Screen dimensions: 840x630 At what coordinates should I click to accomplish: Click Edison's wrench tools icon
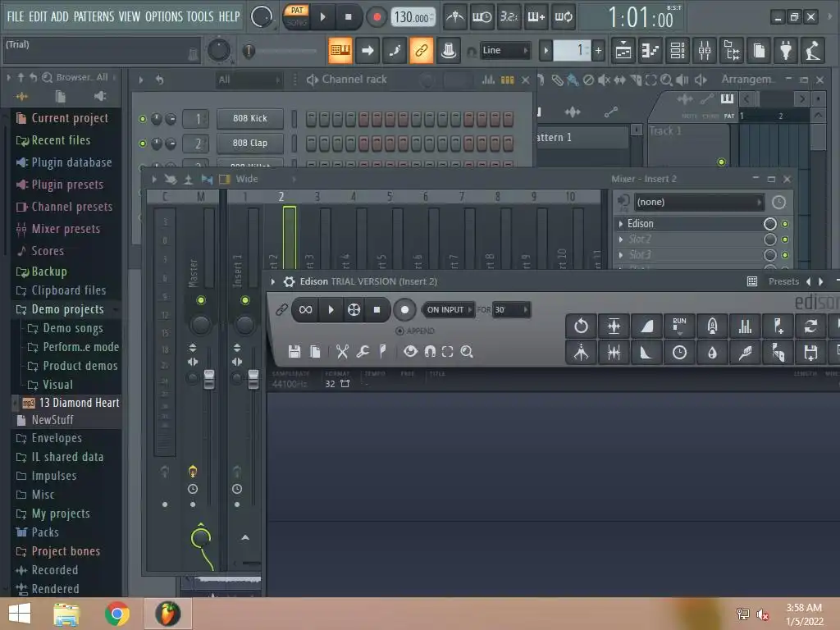363,351
